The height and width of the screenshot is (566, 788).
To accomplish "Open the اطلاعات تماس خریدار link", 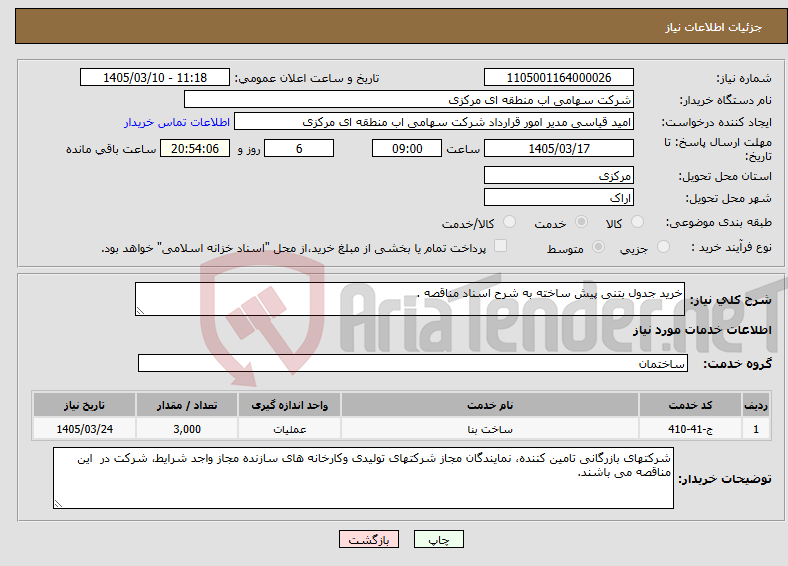I will tap(177, 122).
